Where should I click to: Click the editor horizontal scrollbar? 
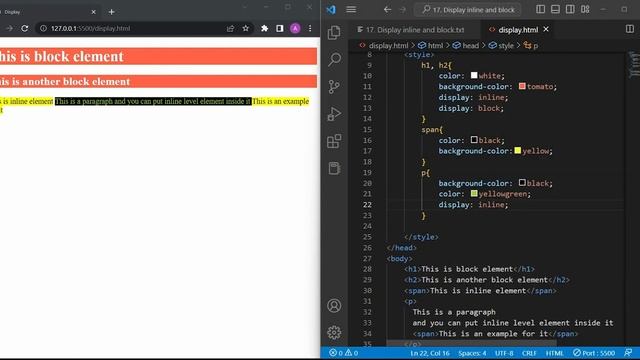click(x=471, y=343)
